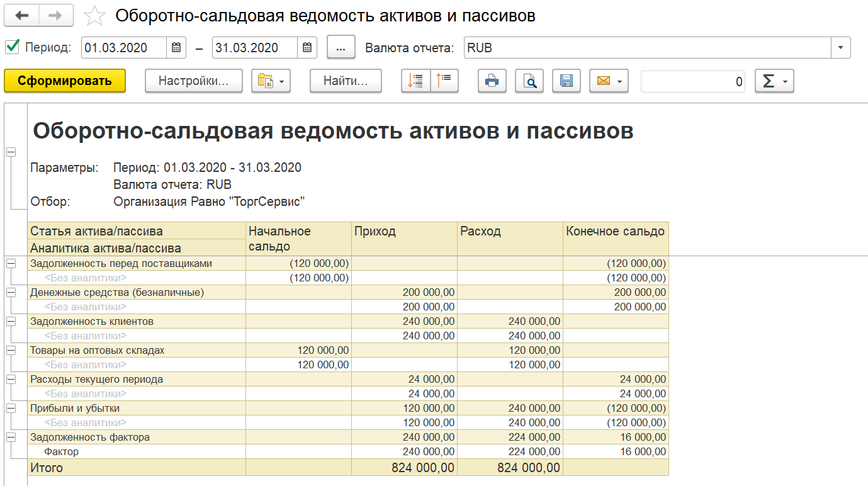The width and height of the screenshot is (868, 486).
Task: Select Итого Расход value 824 000,00
Action: [x=510, y=467]
